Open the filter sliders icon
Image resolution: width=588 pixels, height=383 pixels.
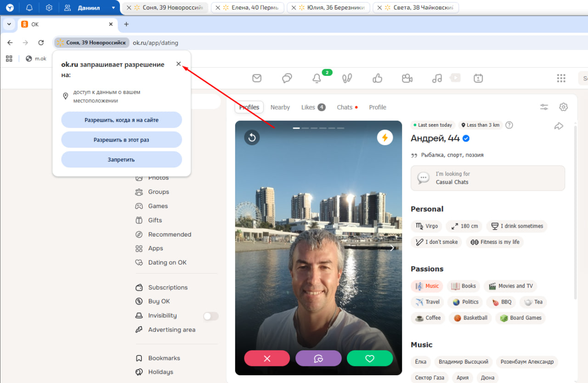coord(544,107)
